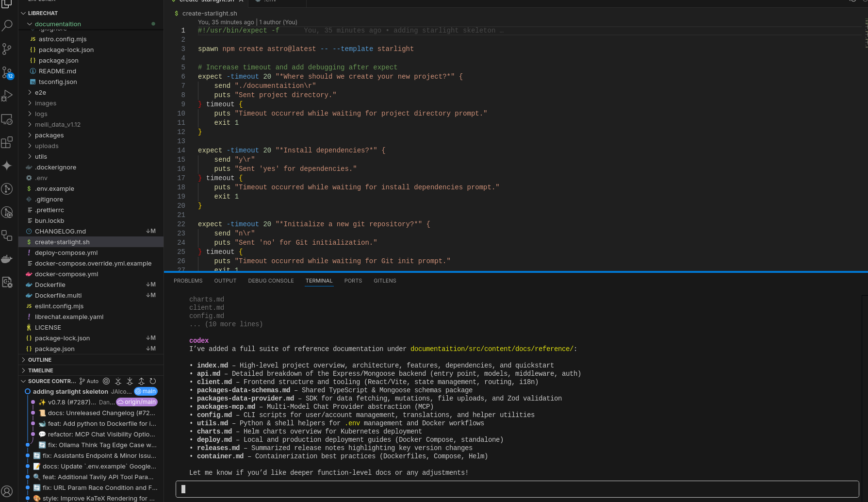Switch to the DEBUG CONSOLE tab
The width and height of the screenshot is (868, 502).
[x=271, y=281]
